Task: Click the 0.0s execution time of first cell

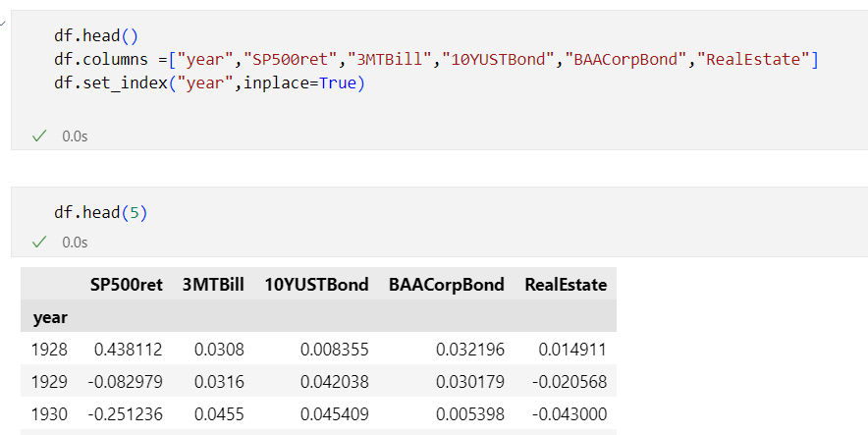Action: 75,136
